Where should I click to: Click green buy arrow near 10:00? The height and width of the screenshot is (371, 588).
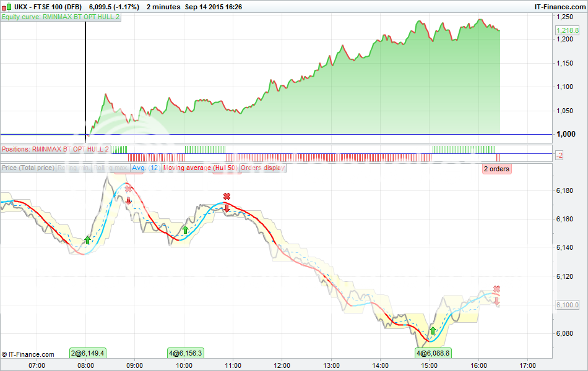(x=184, y=230)
